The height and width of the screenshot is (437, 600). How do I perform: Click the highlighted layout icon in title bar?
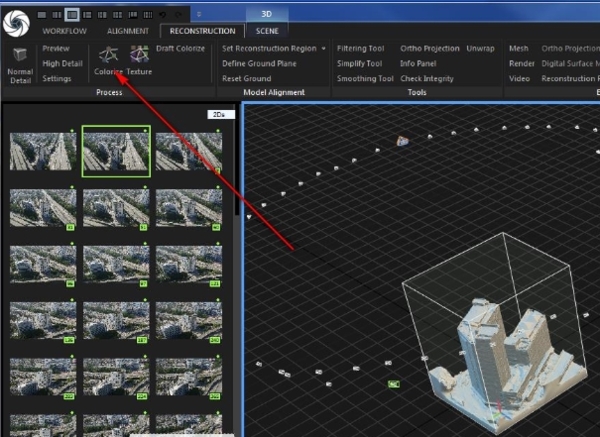(x=73, y=15)
